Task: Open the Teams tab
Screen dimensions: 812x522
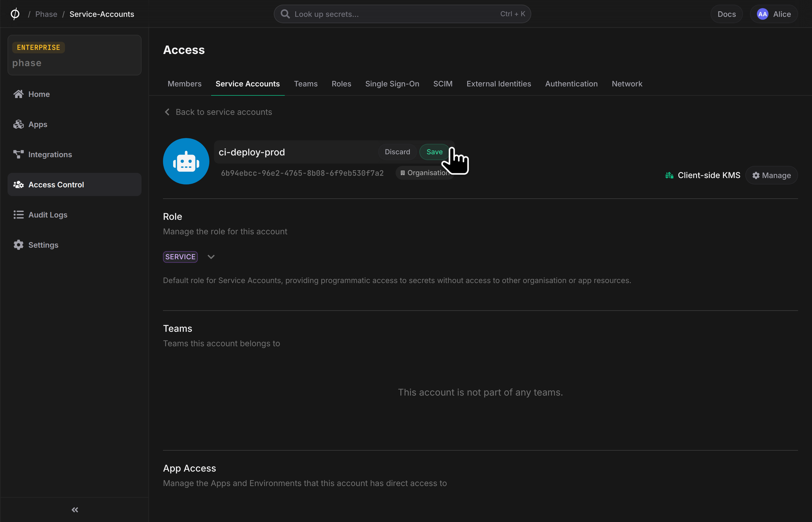Action: [306, 84]
